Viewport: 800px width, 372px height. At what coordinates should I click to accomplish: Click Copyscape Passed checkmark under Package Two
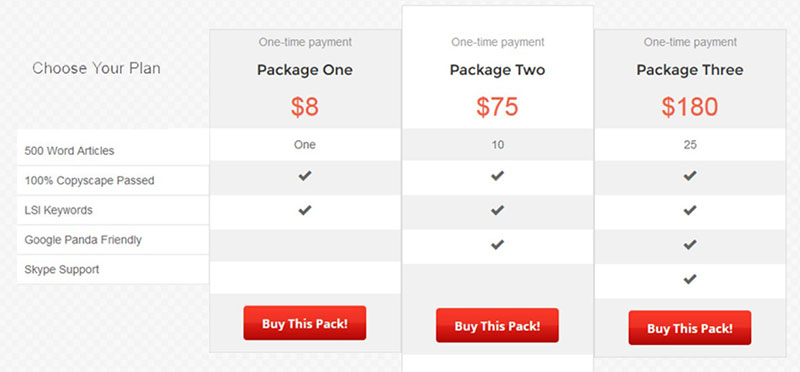tap(497, 176)
